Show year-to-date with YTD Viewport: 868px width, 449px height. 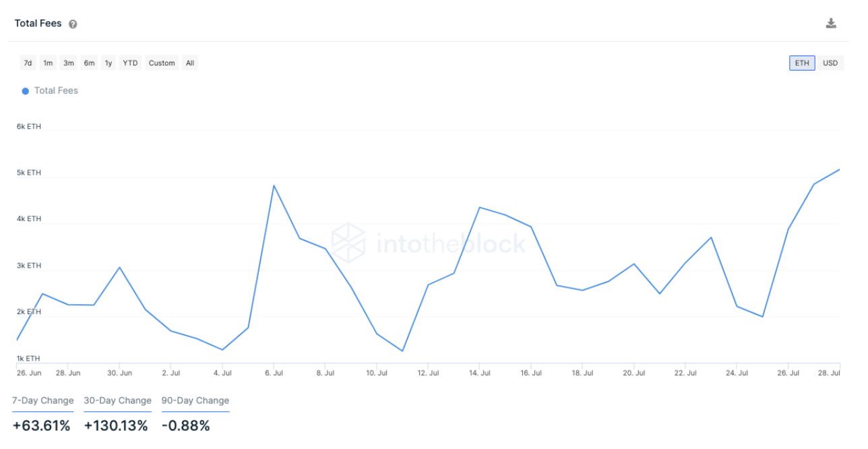tap(130, 63)
